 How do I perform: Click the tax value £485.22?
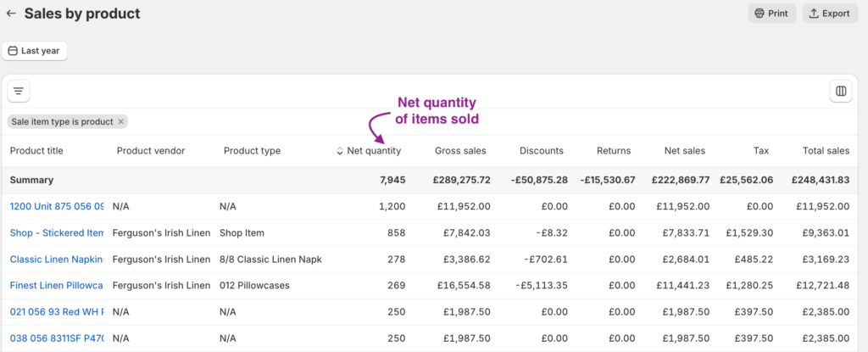pyautogui.click(x=754, y=259)
